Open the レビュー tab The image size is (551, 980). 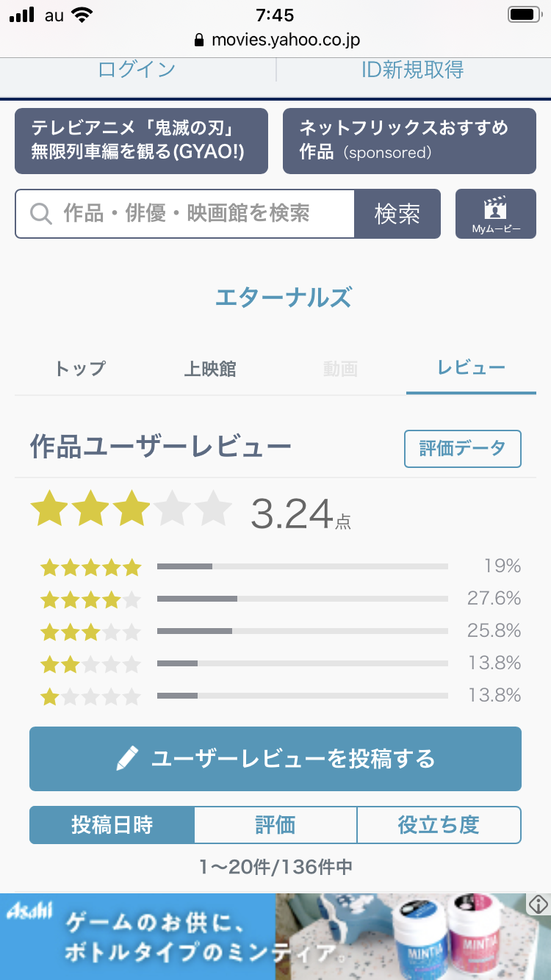[471, 368]
